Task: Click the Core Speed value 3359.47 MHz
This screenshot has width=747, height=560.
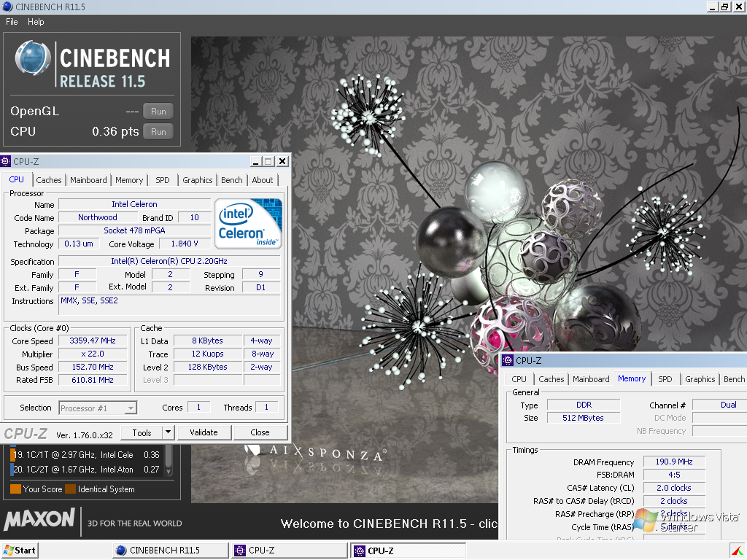Action: tap(93, 341)
